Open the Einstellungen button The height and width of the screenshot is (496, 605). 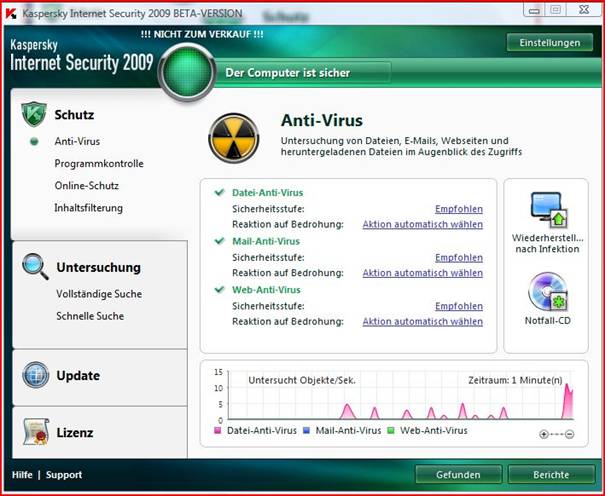coord(550,43)
